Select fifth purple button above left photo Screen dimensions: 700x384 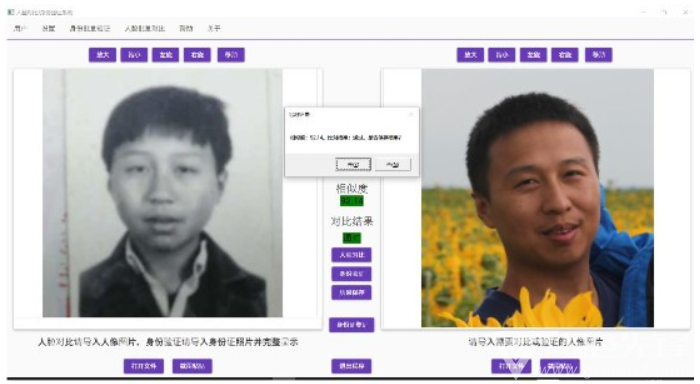coord(231,55)
